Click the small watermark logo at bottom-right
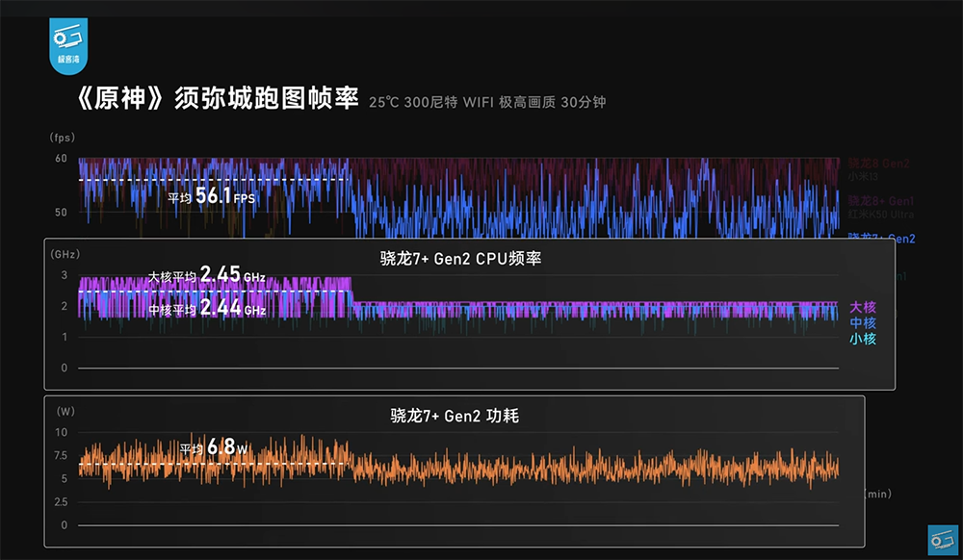This screenshot has height=560, width=963. [x=941, y=541]
